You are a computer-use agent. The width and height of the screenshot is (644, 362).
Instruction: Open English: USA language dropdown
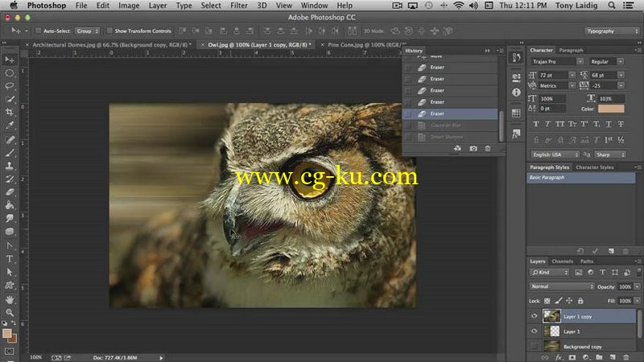[555, 154]
